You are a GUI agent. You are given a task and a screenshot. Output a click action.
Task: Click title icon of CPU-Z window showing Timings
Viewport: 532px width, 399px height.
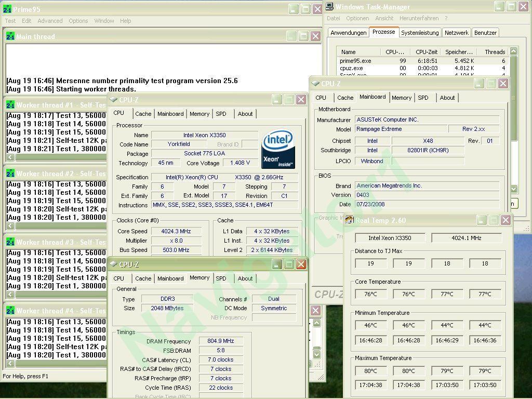click(113, 264)
